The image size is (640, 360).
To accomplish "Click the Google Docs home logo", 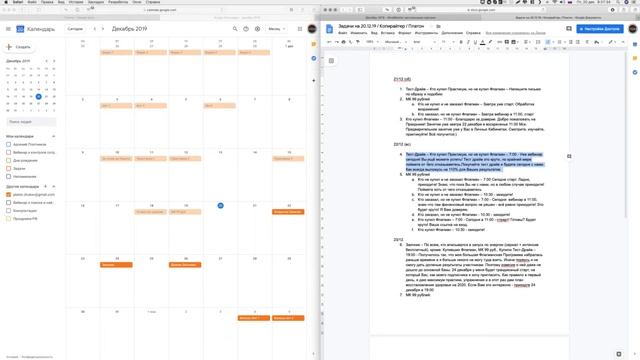I will click(x=329, y=29).
